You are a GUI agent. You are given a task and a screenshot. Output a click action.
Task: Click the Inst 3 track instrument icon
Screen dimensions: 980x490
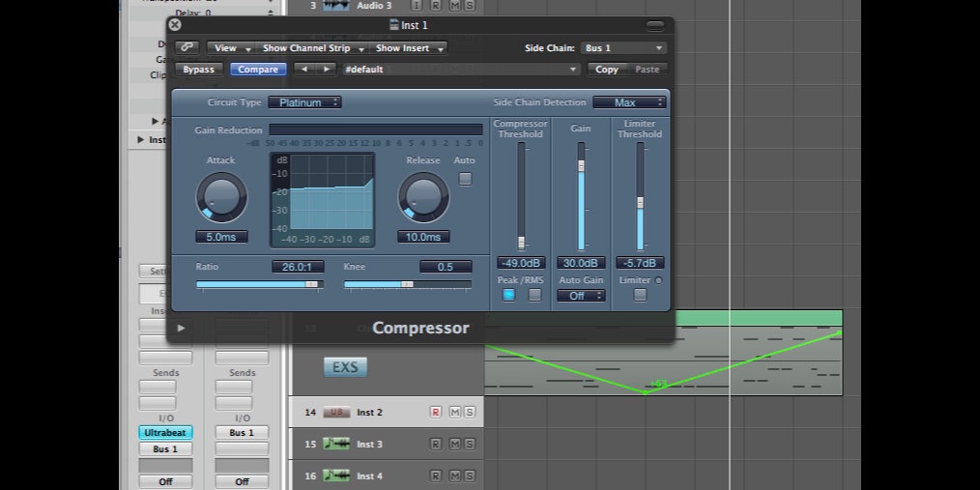point(337,445)
